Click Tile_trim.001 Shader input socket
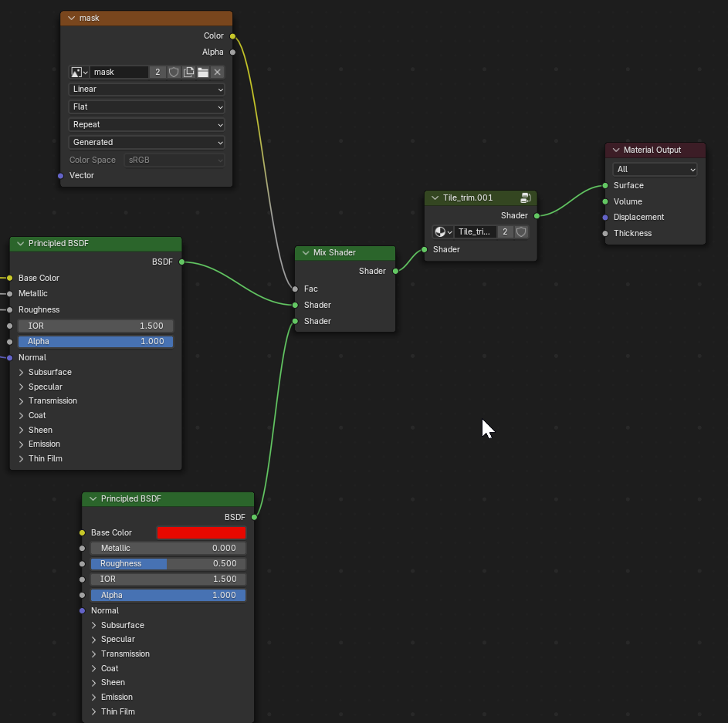 [x=425, y=250]
